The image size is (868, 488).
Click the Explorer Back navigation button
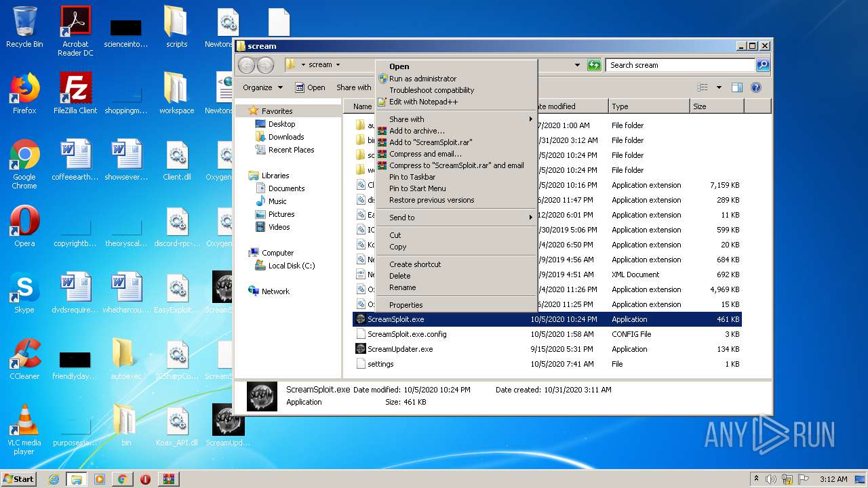[246, 65]
